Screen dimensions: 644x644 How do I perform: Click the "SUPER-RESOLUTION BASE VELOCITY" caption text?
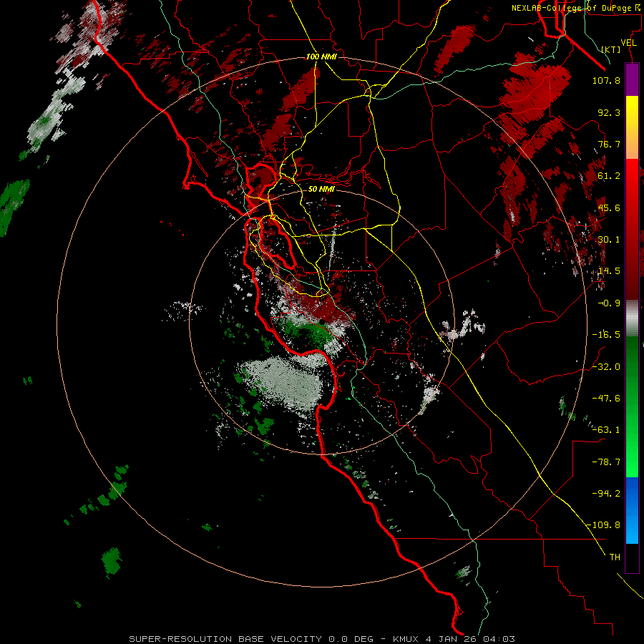click(225, 639)
